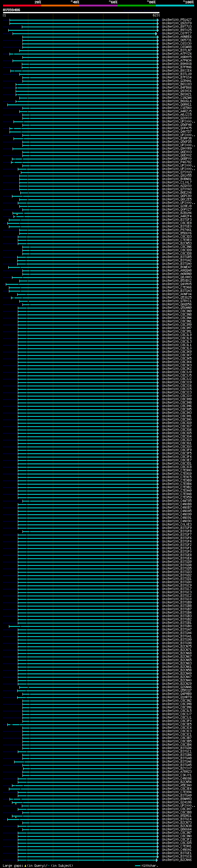Viewport: 197px width, 868px height.
Task: Select the UniRef100_Q6RH11 label
Action: point(176,104)
